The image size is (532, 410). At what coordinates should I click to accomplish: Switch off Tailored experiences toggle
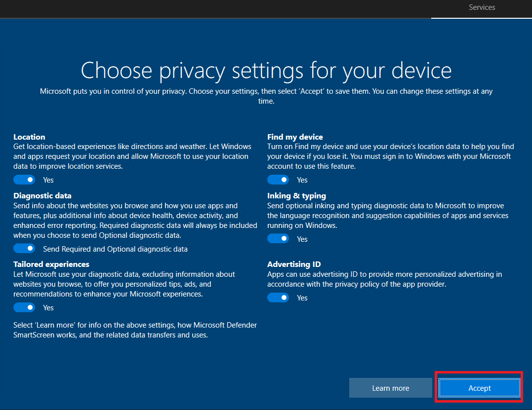coord(24,307)
